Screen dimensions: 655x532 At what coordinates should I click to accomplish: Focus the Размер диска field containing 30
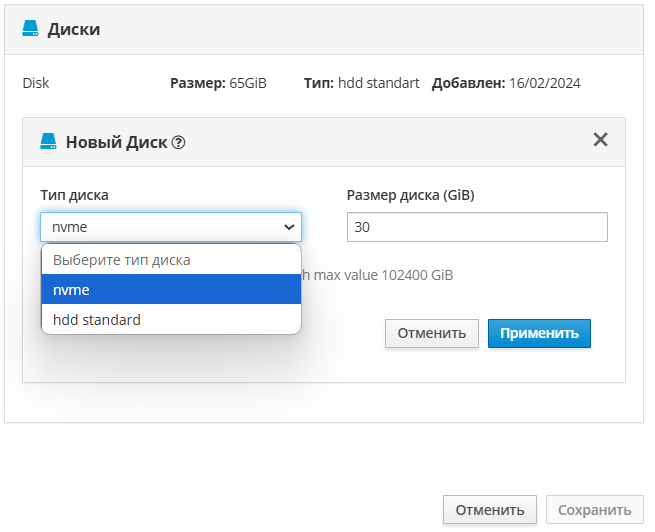point(477,227)
